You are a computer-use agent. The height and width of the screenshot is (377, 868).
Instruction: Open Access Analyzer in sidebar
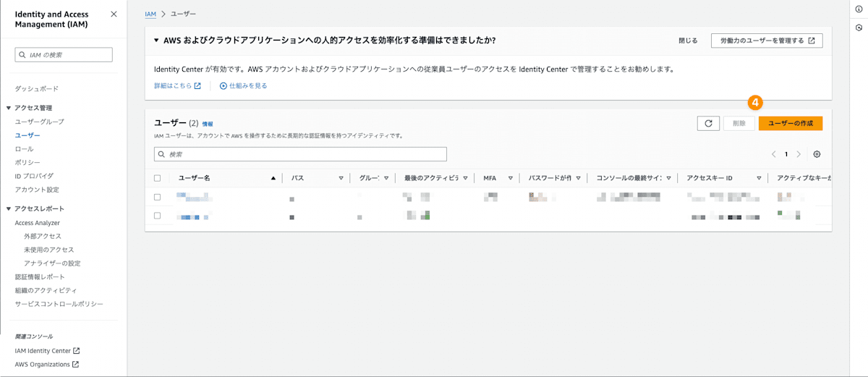(38, 223)
